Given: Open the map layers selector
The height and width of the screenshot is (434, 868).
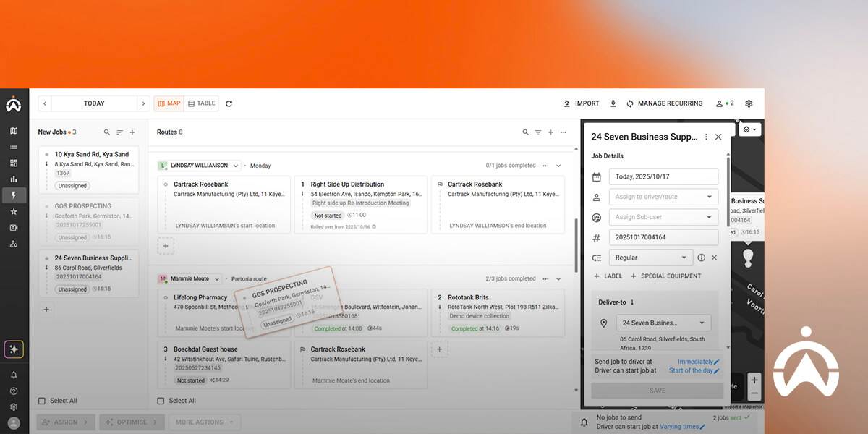Looking at the screenshot, I should (x=749, y=129).
